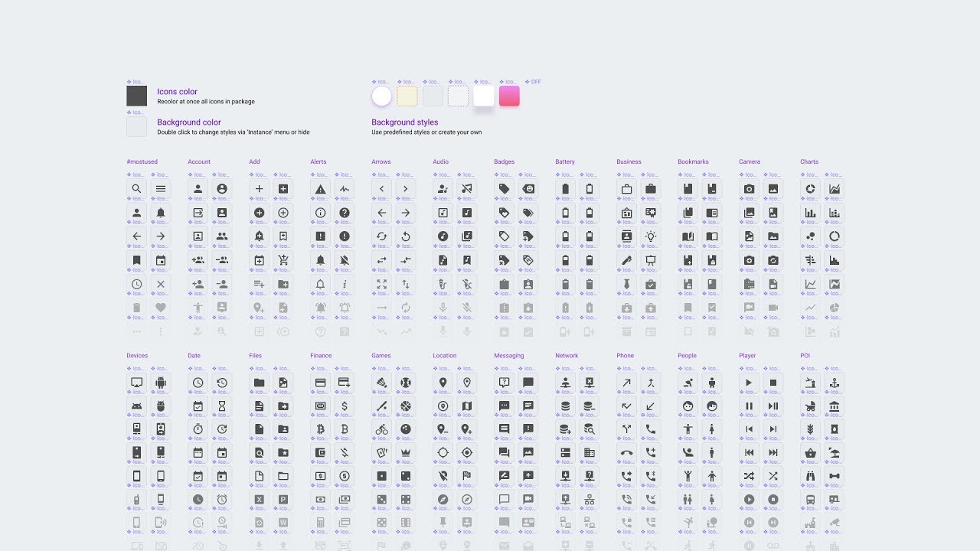Toggle the OFF switch beside Background styles
The width and height of the screenshot is (980, 551).
(x=535, y=81)
